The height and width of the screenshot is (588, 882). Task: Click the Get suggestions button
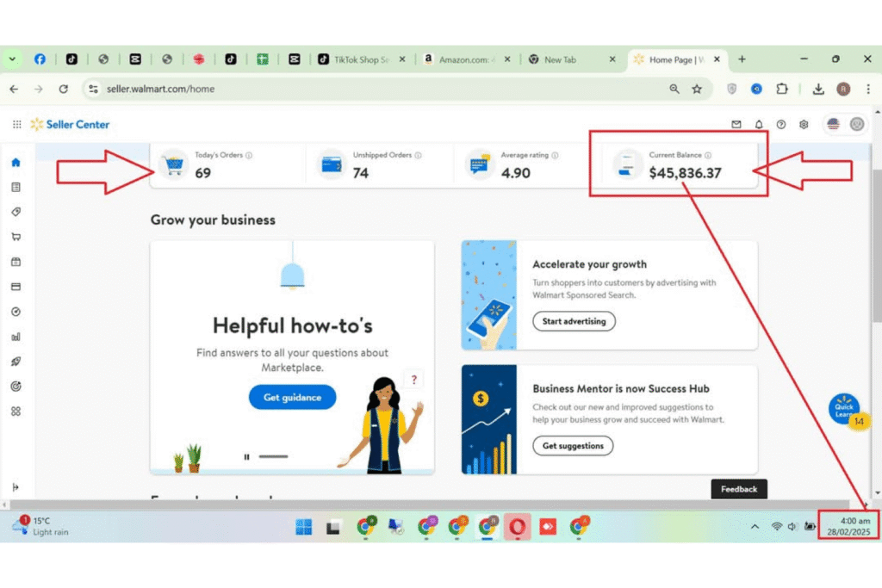click(573, 446)
